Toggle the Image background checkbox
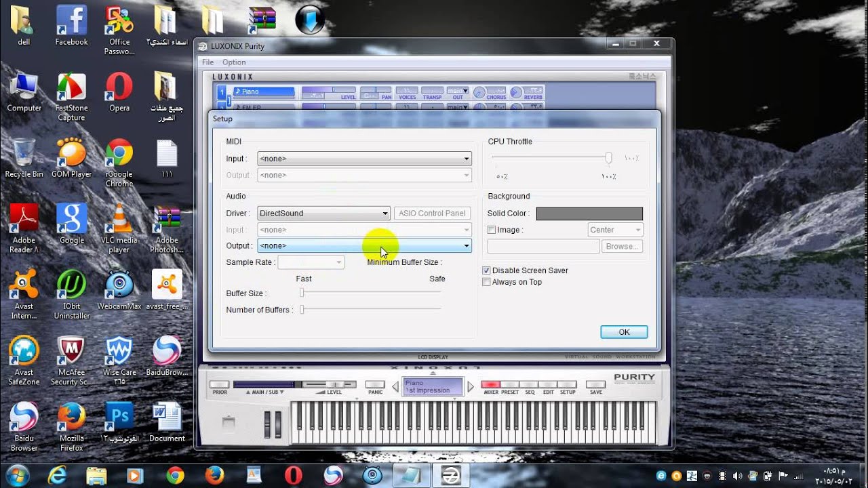This screenshot has width=868, height=488. pos(492,230)
